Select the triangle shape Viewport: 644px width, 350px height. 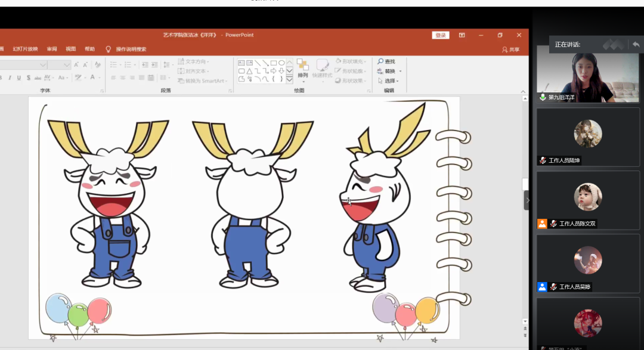[249, 71]
